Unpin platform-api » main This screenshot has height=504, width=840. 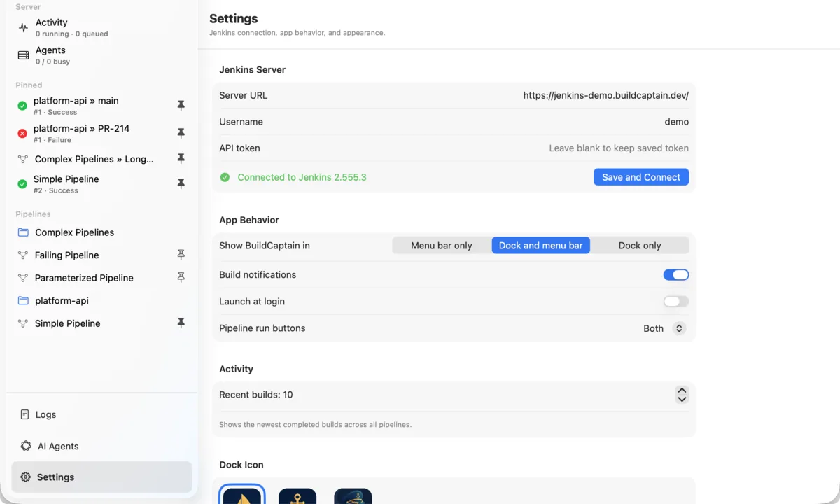point(181,106)
